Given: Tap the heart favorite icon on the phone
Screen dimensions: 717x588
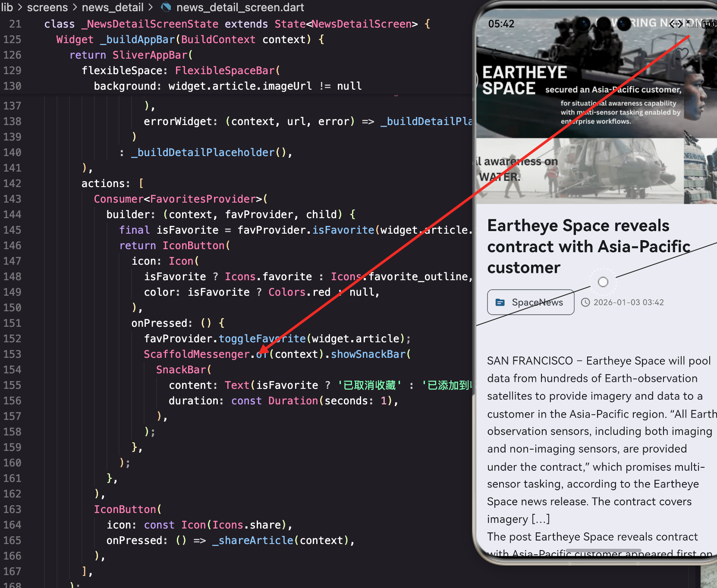Looking at the screenshot, I should (x=682, y=54).
